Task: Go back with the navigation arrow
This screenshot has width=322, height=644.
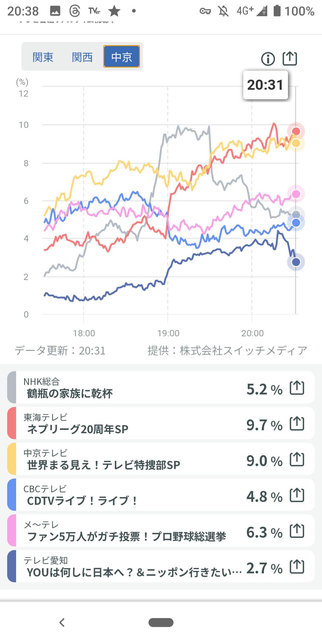Action: pos(62,623)
